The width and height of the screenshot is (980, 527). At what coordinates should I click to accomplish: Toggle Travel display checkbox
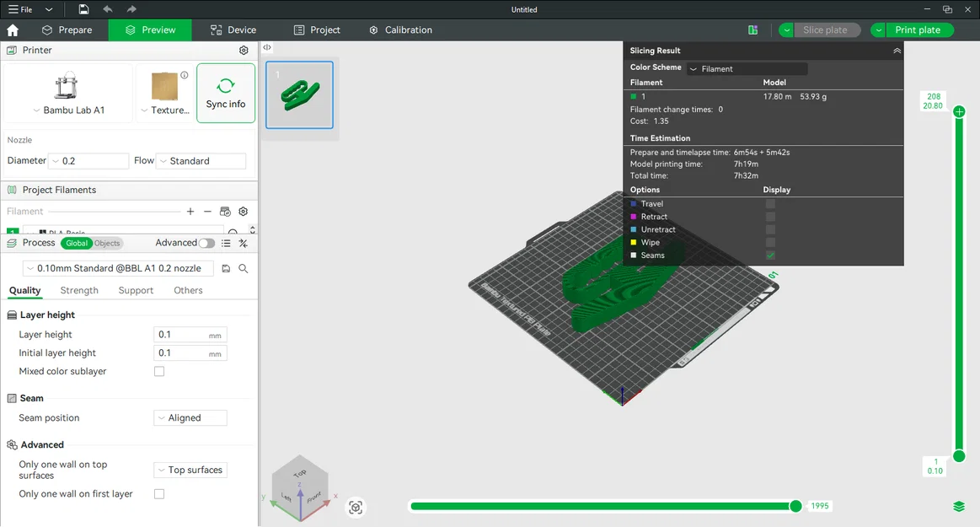770,204
